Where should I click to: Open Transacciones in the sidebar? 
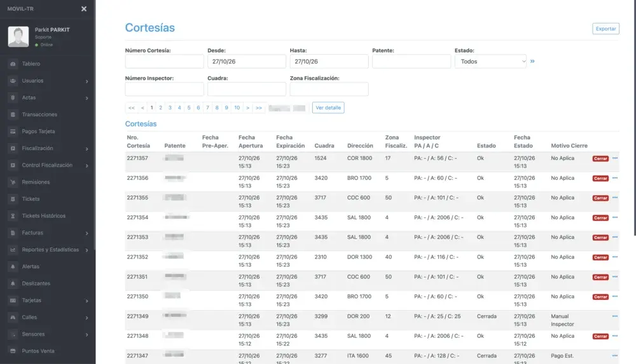point(39,114)
